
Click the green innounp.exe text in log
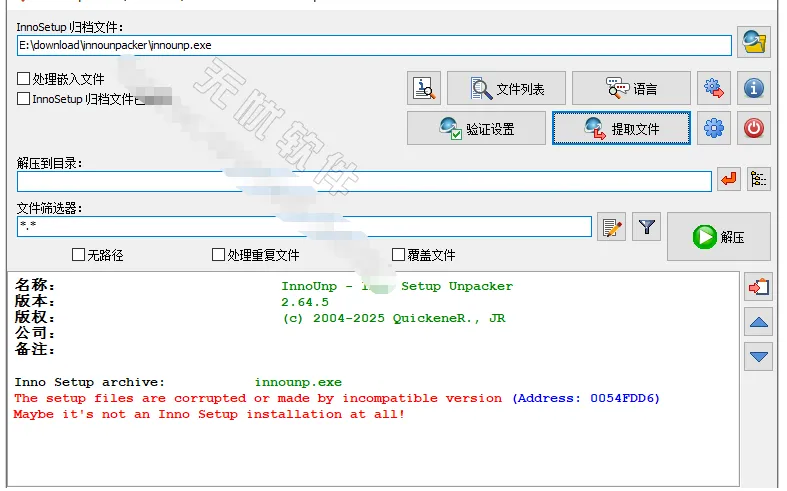[x=298, y=382]
